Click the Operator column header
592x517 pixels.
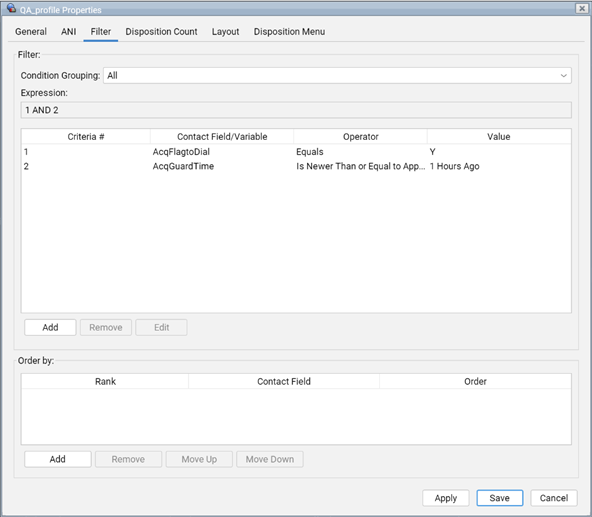(x=361, y=137)
